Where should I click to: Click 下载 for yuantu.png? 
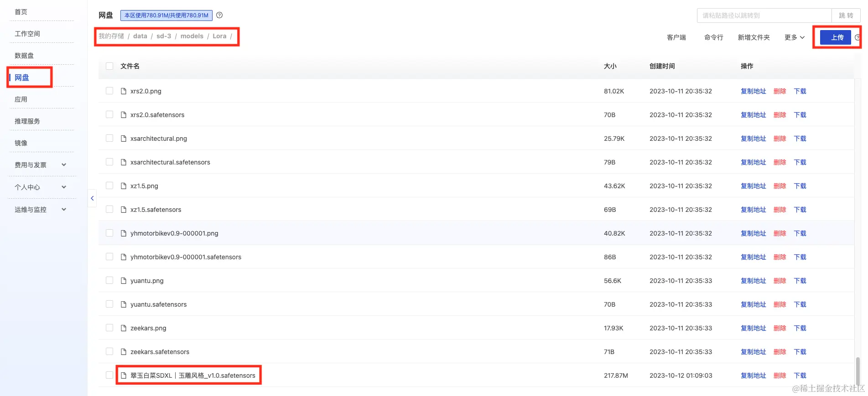pyautogui.click(x=800, y=281)
